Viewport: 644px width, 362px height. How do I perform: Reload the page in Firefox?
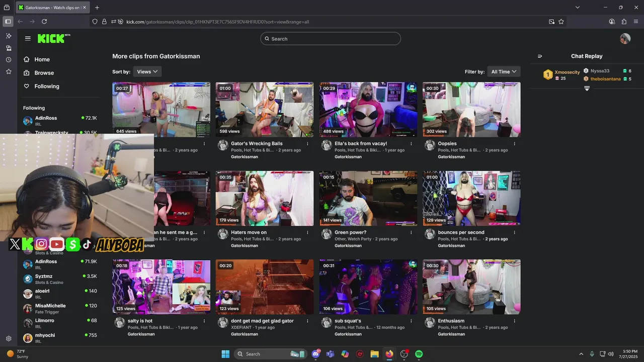(x=44, y=22)
